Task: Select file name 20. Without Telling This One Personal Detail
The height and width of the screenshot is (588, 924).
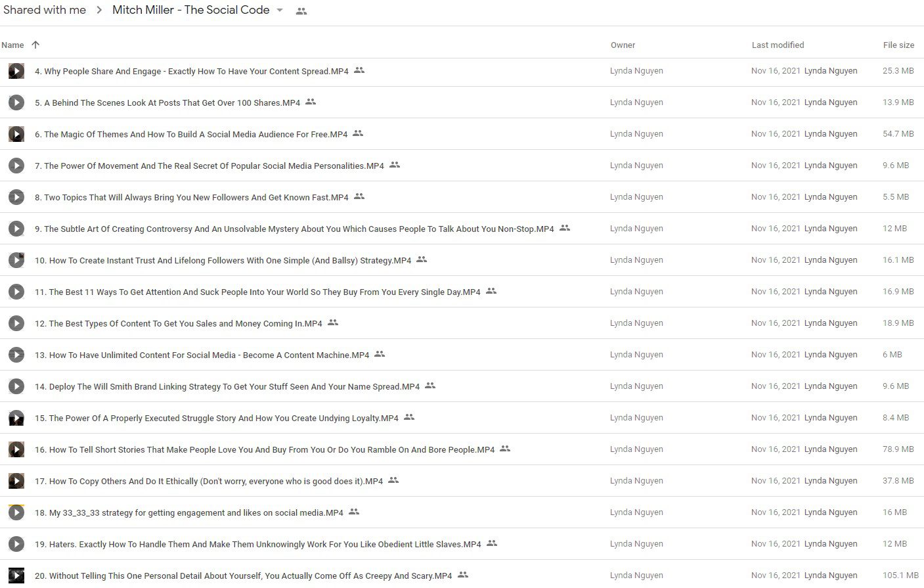Action: [244, 576]
